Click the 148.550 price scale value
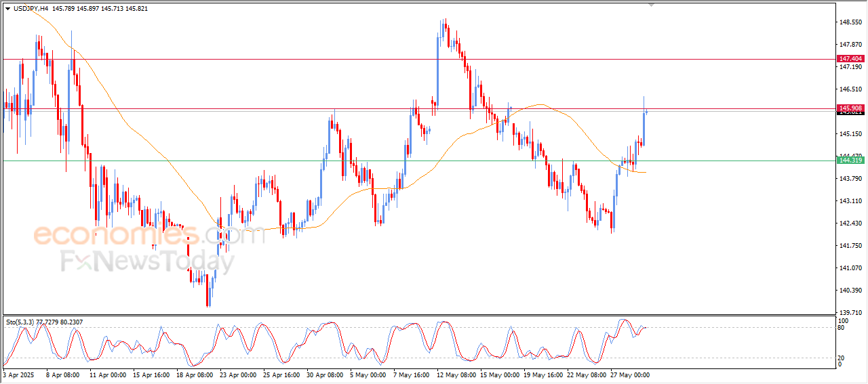Image resolution: width=868 pixels, height=384 pixels. point(850,22)
